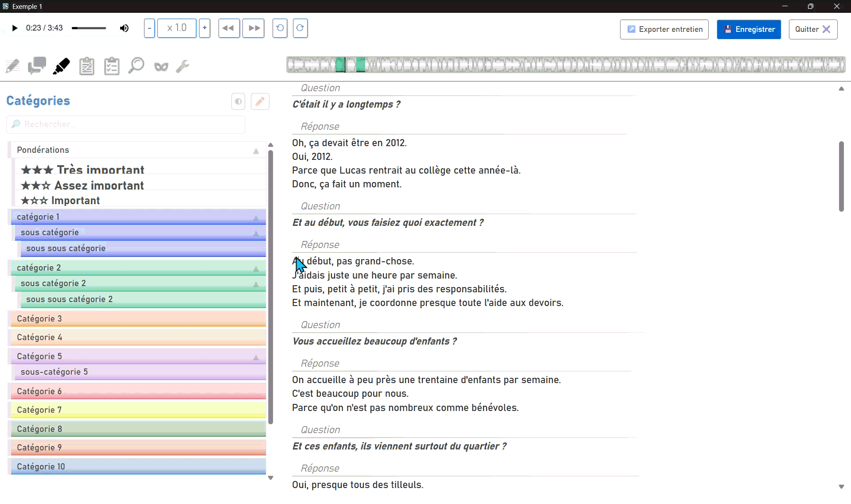The height and width of the screenshot is (504, 851).
Task: Collapse the sous catégorie 2 triangle
Action: point(256,284)
